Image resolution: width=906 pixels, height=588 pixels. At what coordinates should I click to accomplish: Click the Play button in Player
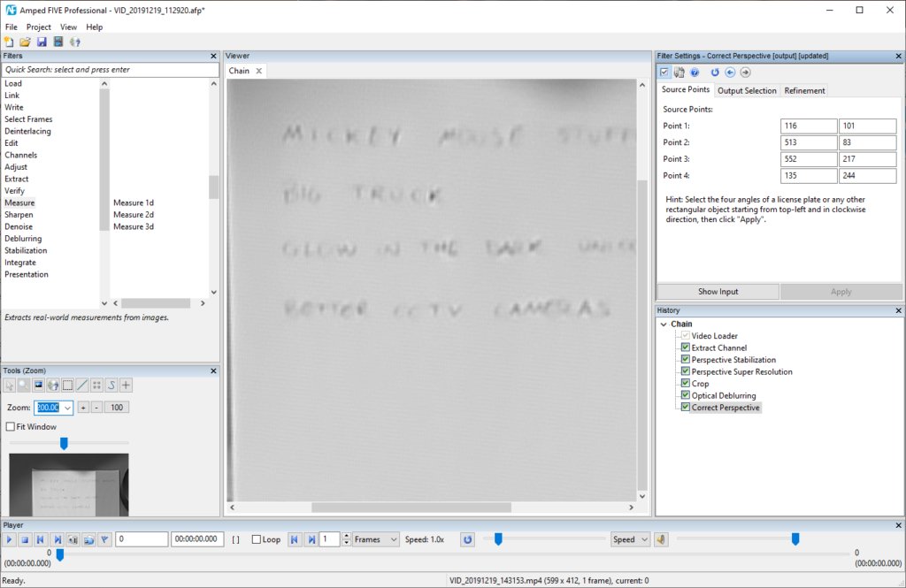[x=9, y=539]
